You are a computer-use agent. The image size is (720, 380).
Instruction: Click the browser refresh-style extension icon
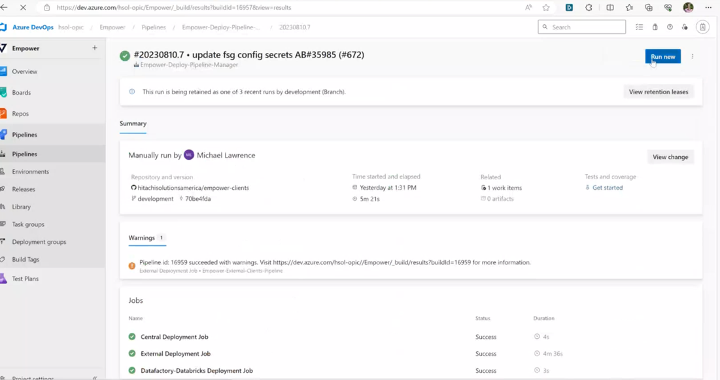click(589, 7)
